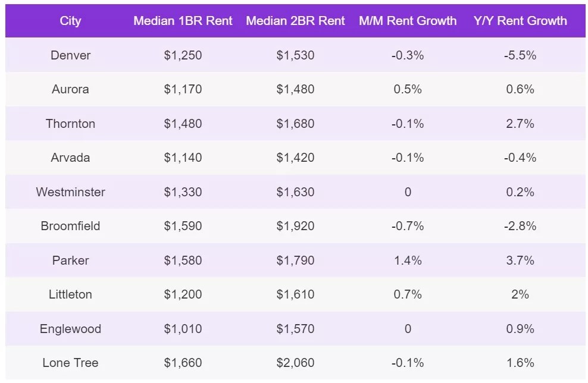Click Parker's 1.4% monthly growth
This screenshot has width=588, height=383.
pyautogui.click(x=408, y=260)
